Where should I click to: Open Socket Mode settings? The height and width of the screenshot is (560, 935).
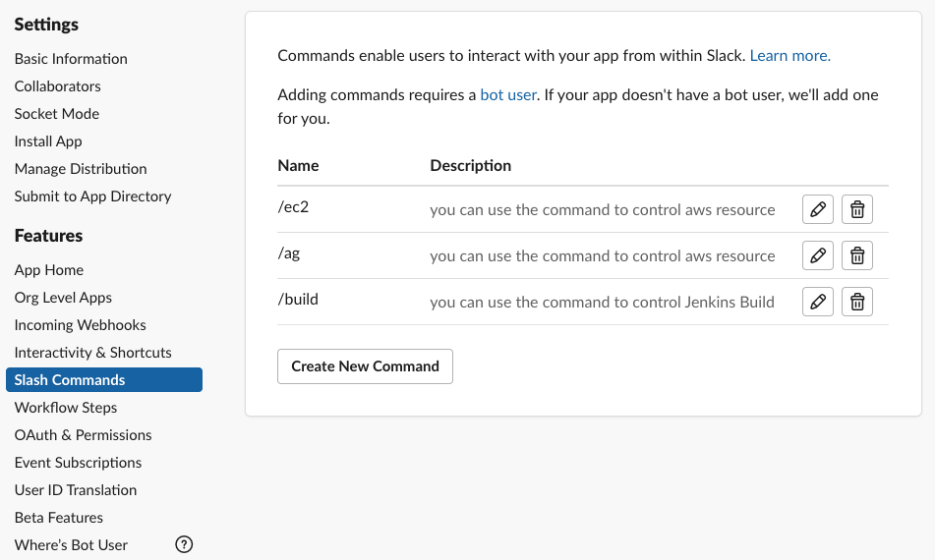(x=57, y=114)
